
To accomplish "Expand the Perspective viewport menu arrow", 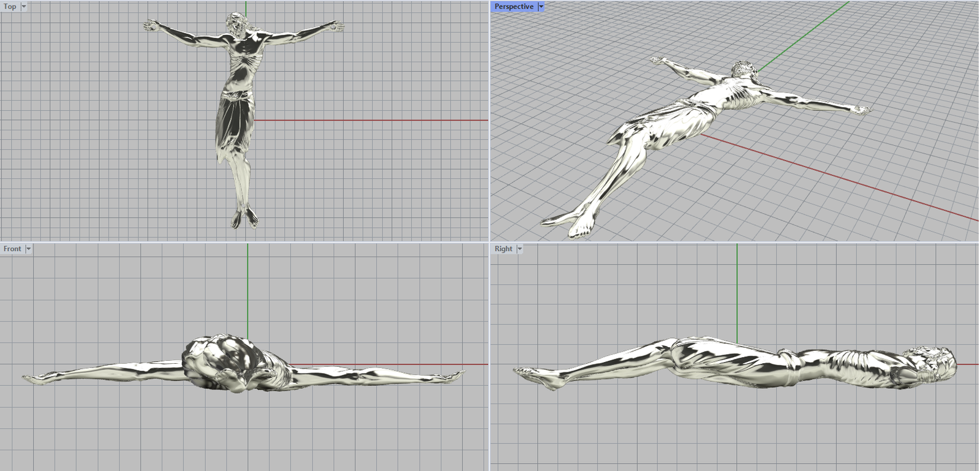I will 541,6.
